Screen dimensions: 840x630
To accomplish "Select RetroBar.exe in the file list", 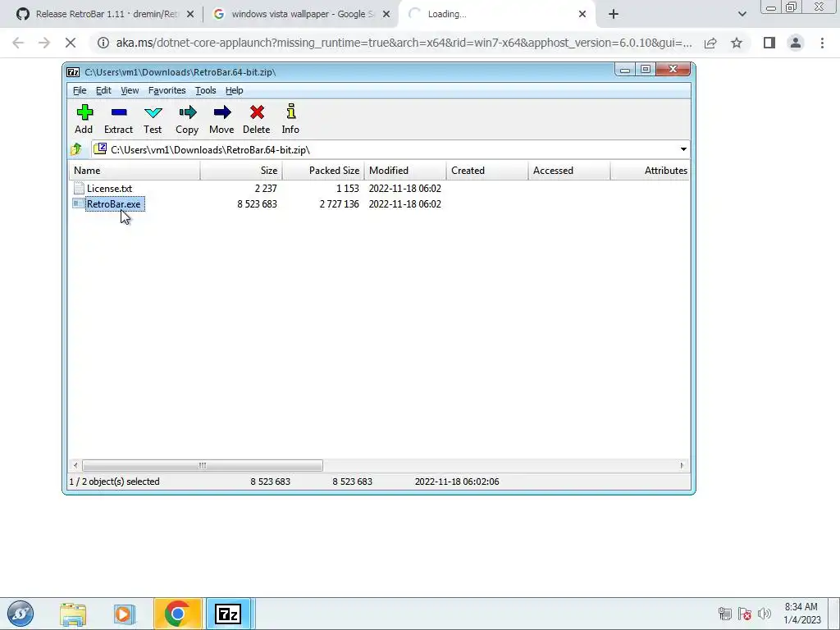I will point(113,204).
